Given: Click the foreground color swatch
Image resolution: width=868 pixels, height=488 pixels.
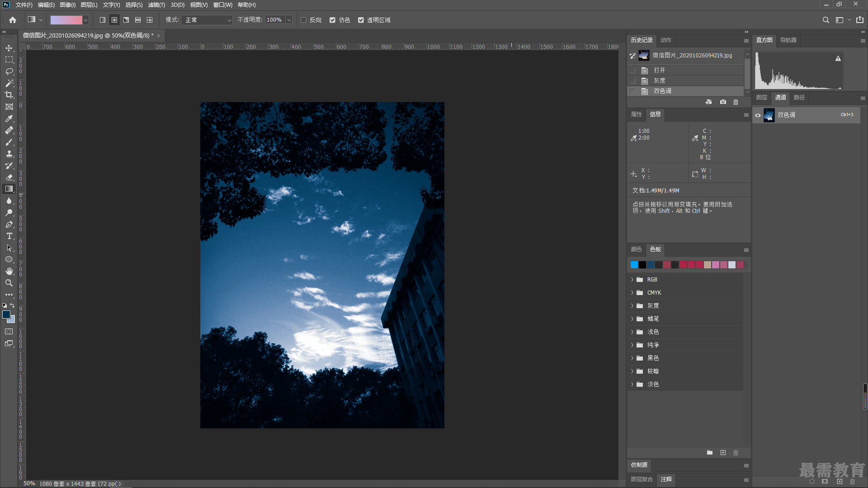Looking at the screenshot, I should tap(6, 314).
